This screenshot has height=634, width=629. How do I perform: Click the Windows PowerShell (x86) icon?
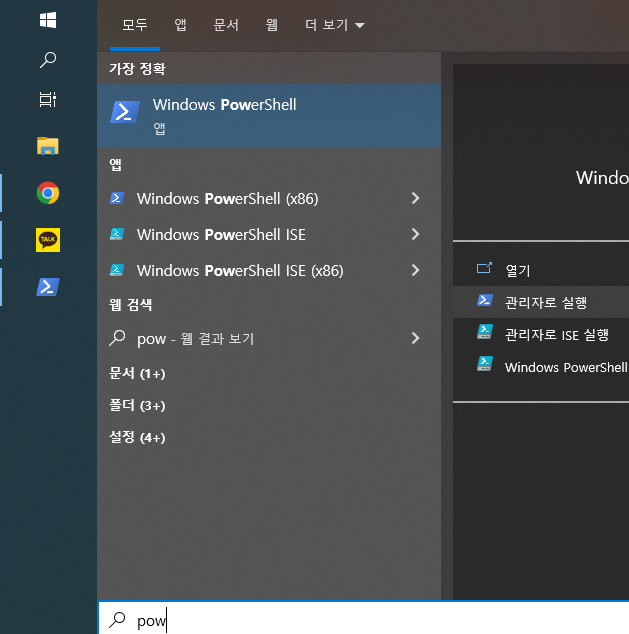(x=117, y=198)
